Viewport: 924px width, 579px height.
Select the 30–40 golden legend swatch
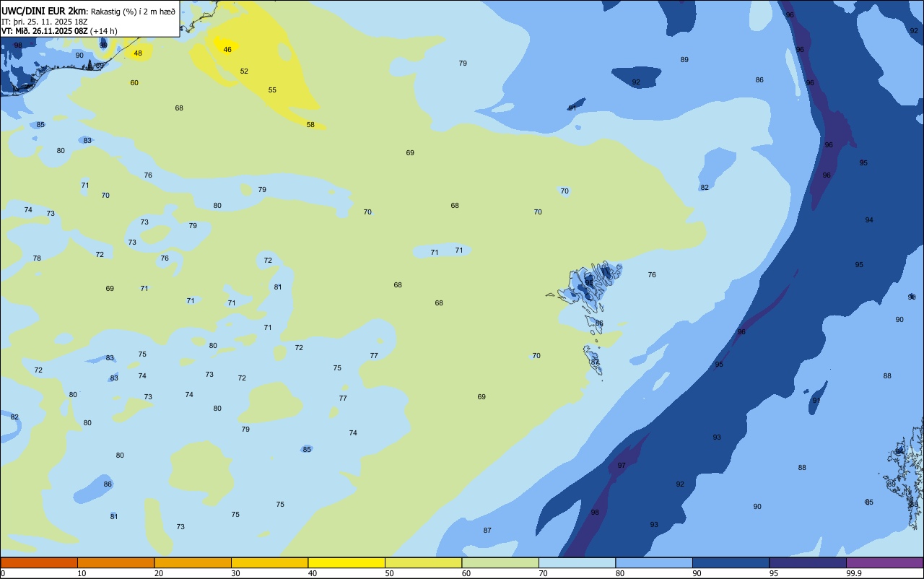(x=269, y=562)
